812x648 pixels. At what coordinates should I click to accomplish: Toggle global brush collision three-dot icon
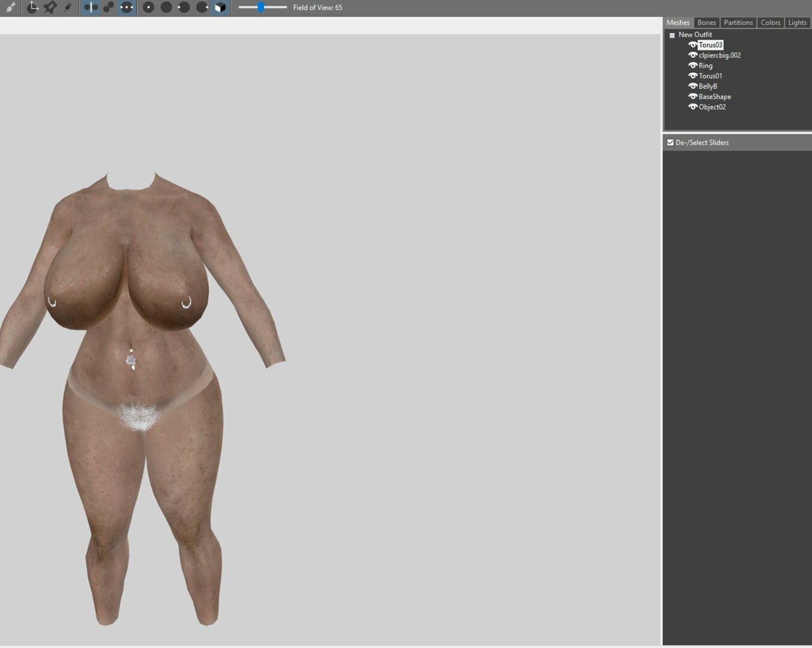[x=127, y=7]
